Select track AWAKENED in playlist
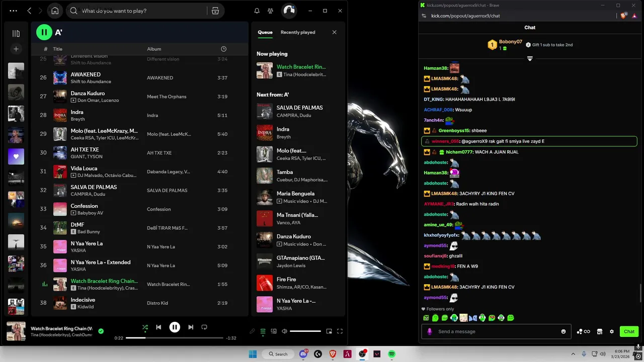644x362 pixels. [138, 77]
